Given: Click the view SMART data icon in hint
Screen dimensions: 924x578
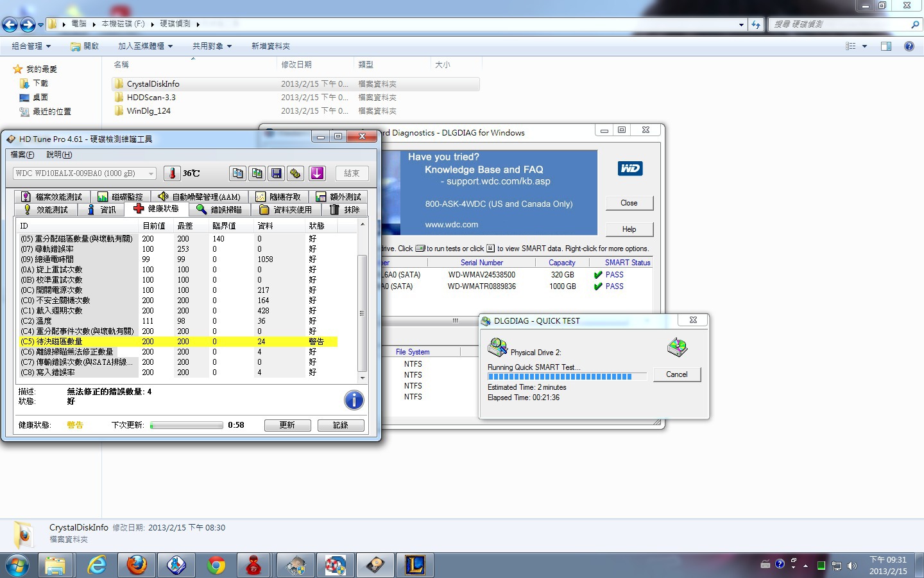Looking at the screenshot, I should pos(491,249).
